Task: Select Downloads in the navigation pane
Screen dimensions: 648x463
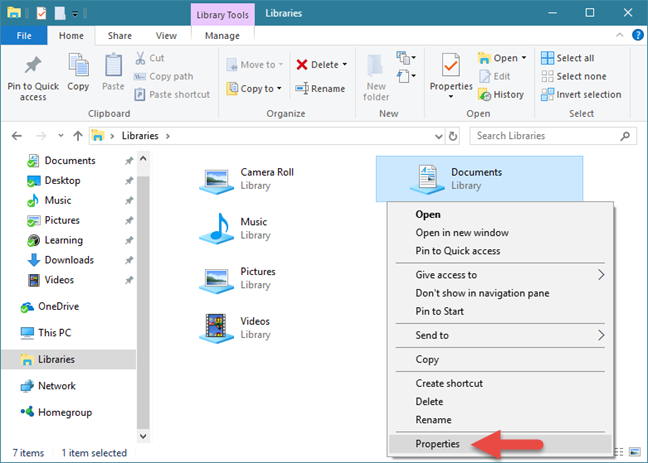Action: 60,260
